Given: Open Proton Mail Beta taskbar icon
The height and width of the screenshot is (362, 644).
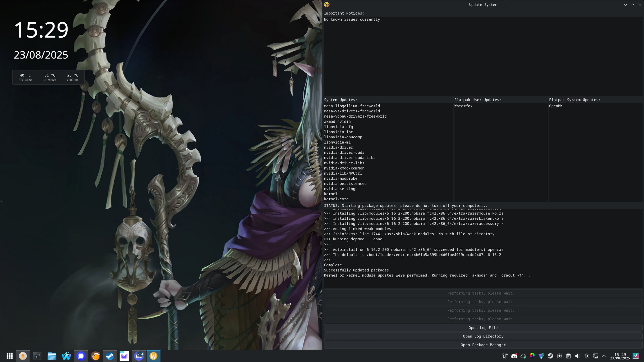Looking at the screenshot, I should [x=124, y=356].
